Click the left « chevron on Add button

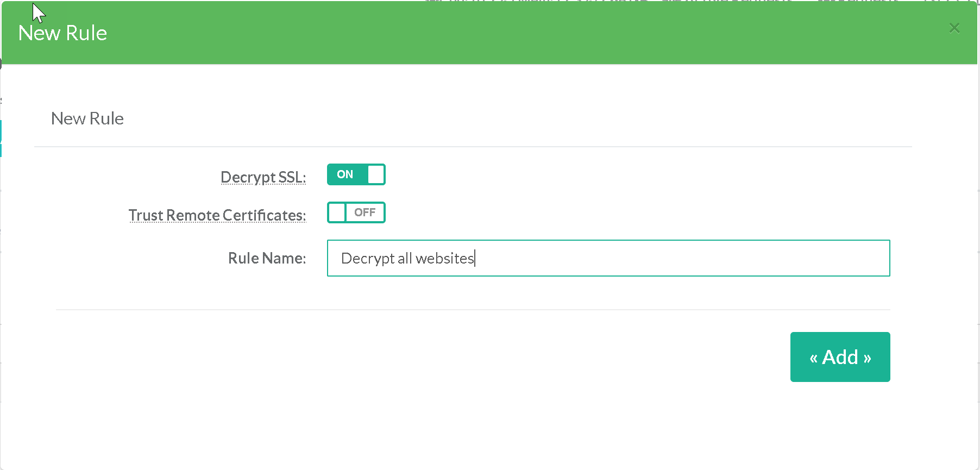813,358
